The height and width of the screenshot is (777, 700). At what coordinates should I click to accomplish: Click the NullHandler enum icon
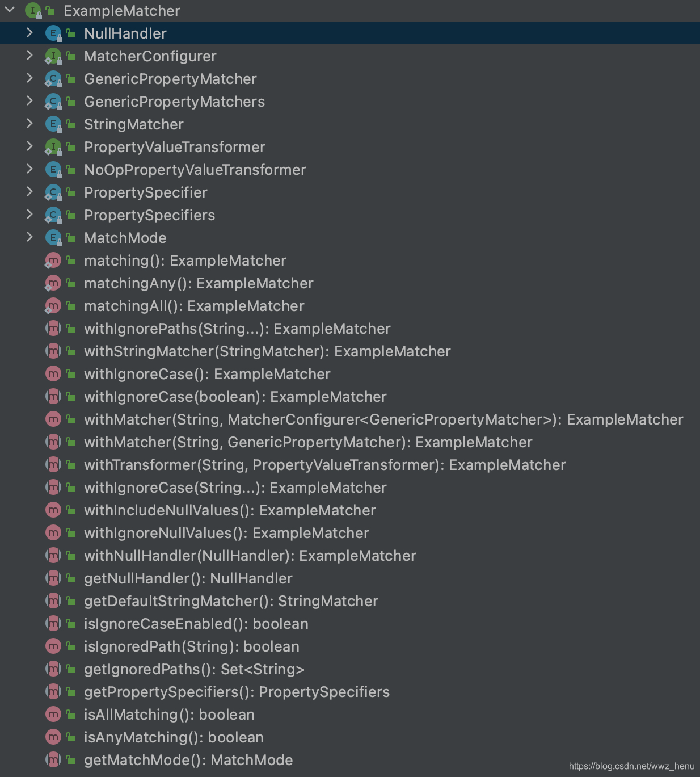(x=53, y=33)
